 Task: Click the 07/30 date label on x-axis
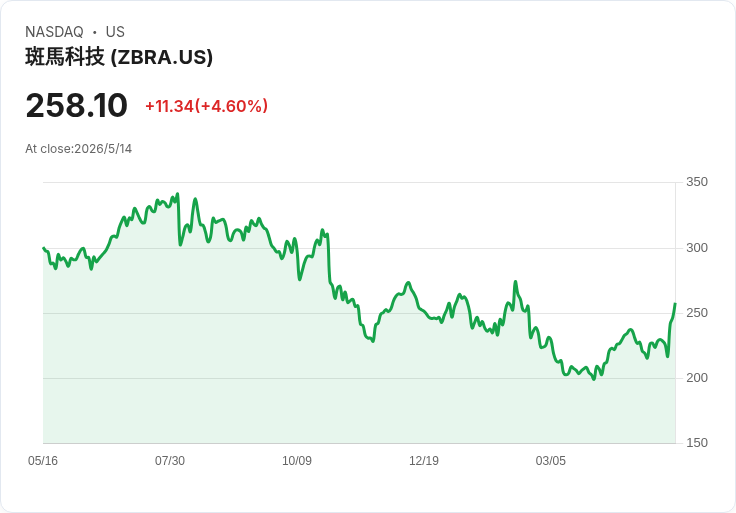(170, 460)
